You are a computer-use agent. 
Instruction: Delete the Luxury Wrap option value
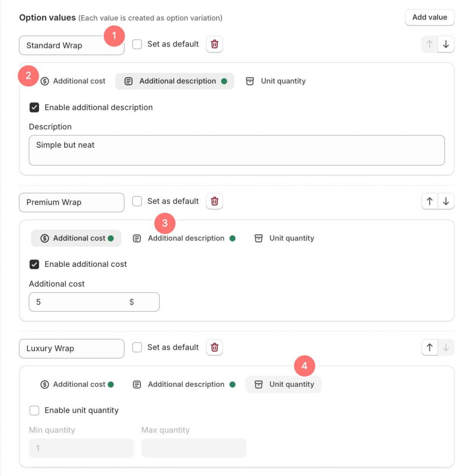215,347
